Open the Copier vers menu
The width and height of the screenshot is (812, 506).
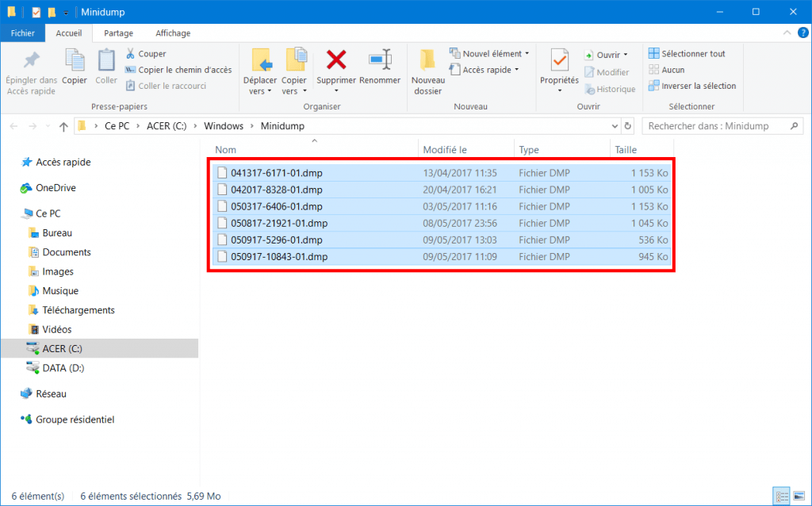294,71
